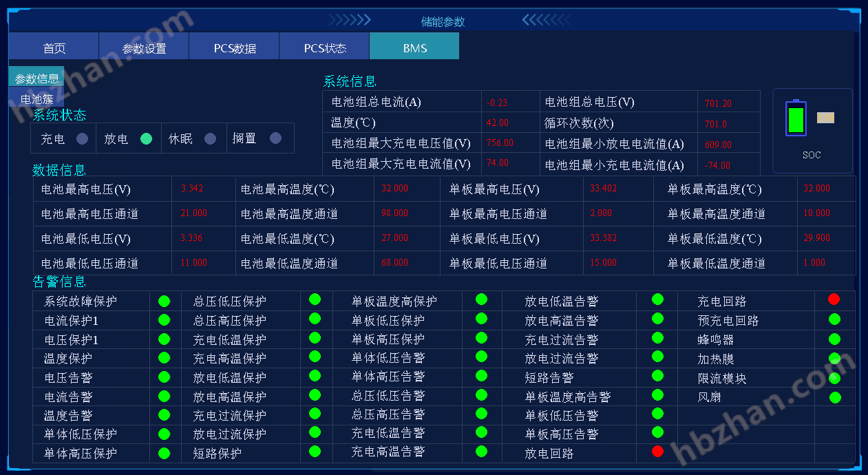This screenshot has width=868, height=475.
Task: Click the green battery SOC icon
Action: click(796, 118)
